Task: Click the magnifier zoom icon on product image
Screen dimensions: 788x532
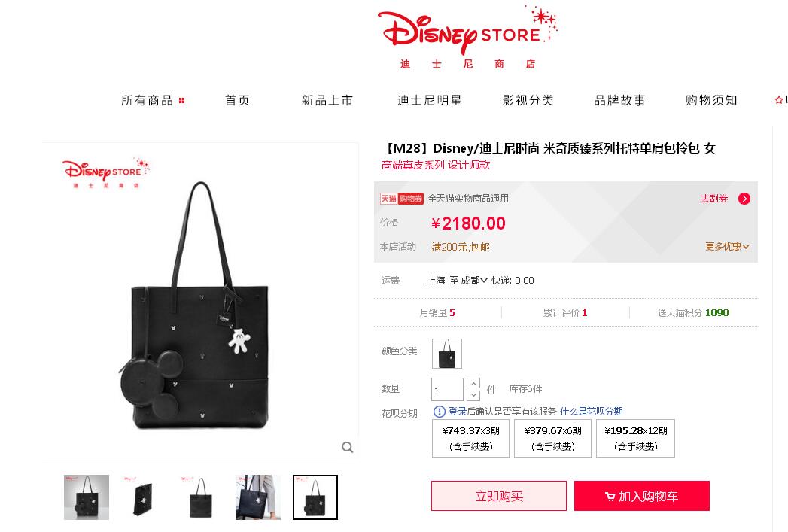Action: (x=347, y=447)
